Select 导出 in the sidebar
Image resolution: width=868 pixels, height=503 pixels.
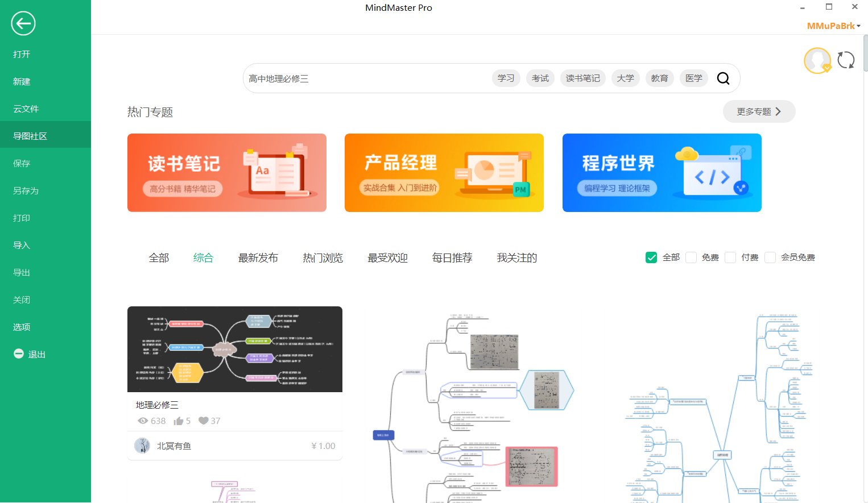point(46,272)
